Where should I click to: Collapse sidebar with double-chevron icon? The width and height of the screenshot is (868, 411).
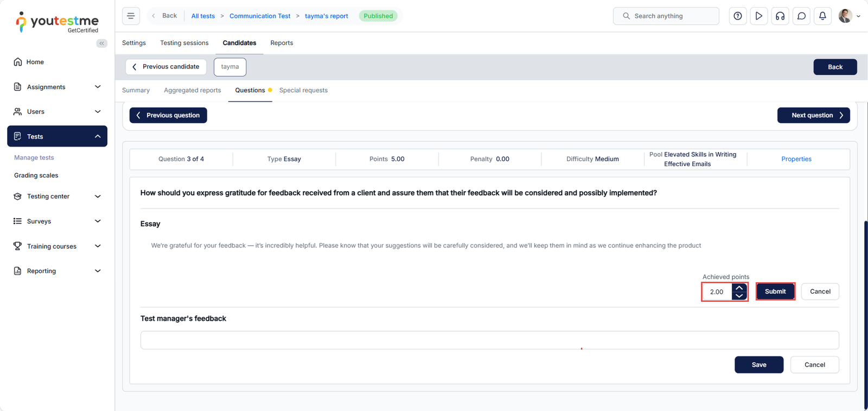[101, 43]
